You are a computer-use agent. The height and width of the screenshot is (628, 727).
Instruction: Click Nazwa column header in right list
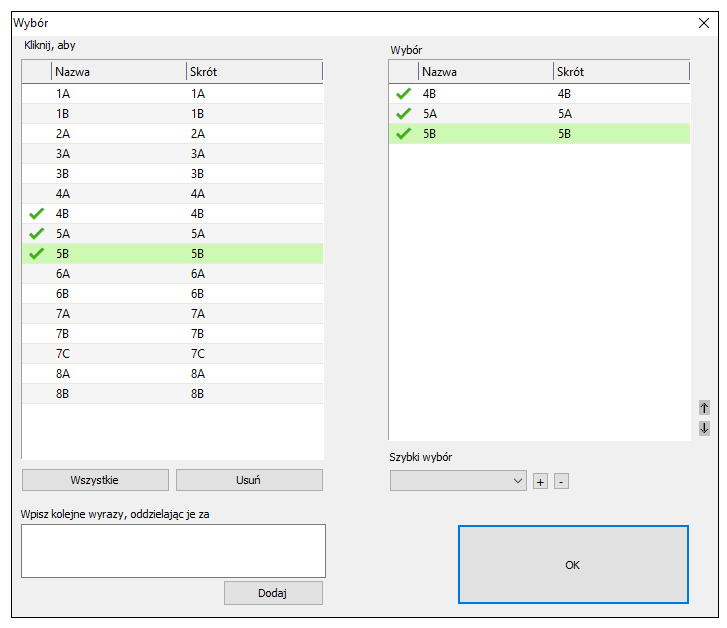[x=485, y=72]
